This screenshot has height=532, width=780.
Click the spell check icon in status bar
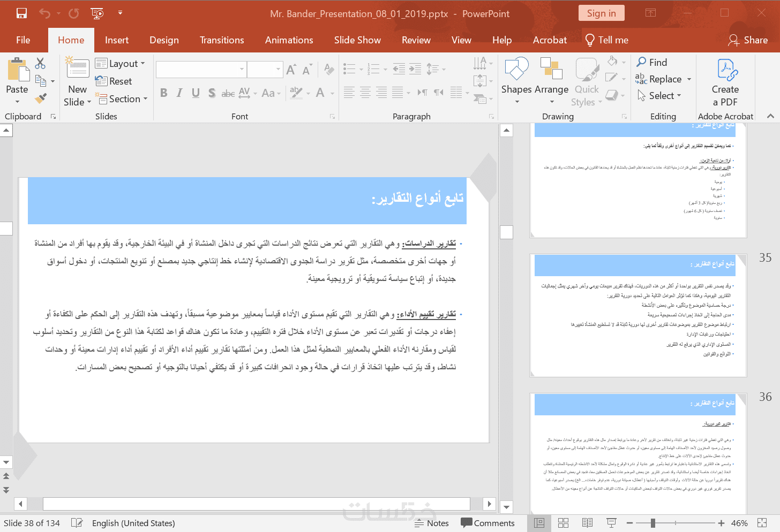[77, 523]
